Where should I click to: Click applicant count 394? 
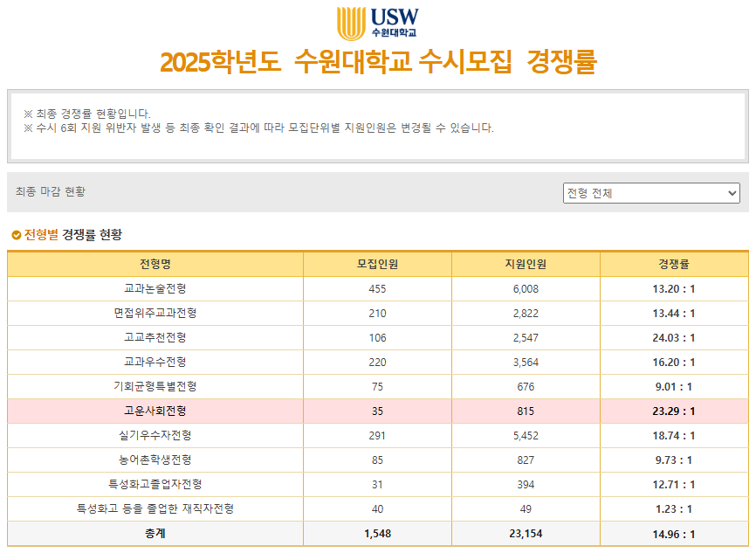pos(526,485)
